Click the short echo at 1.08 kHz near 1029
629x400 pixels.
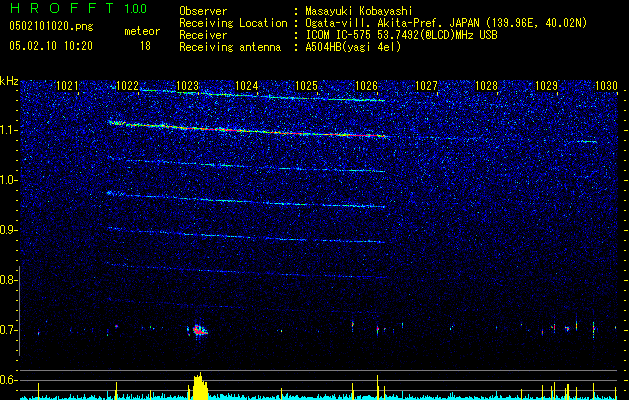click(x=587, y=142)
